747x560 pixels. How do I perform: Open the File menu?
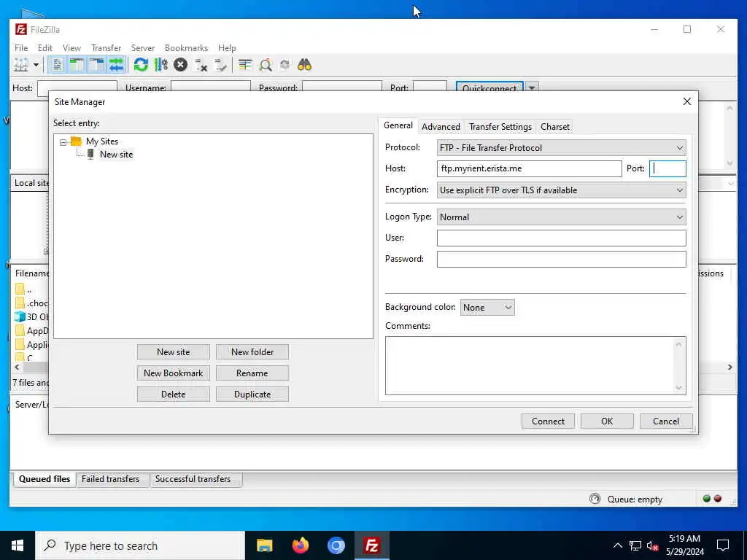point(21,48)
